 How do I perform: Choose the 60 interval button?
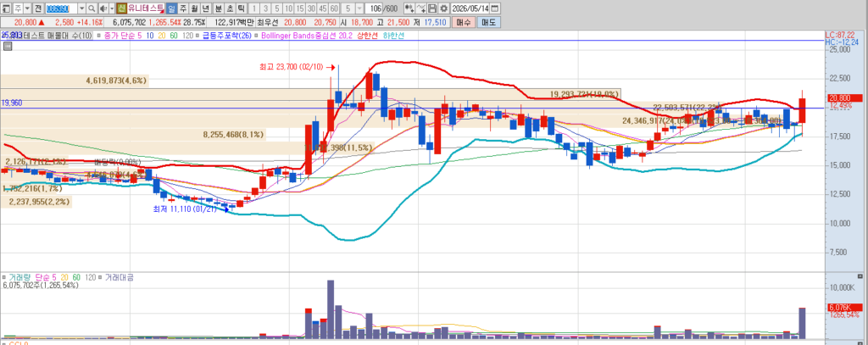334,8
